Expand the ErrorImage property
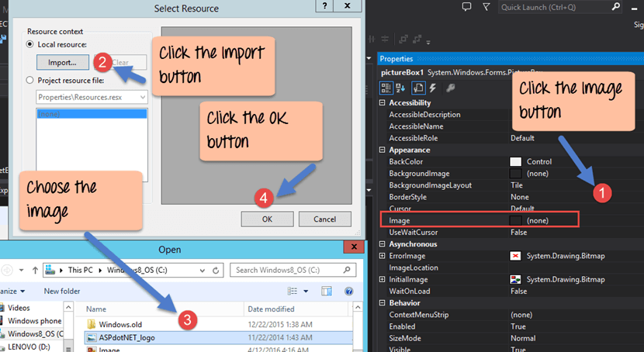 (x=381, y=255)
